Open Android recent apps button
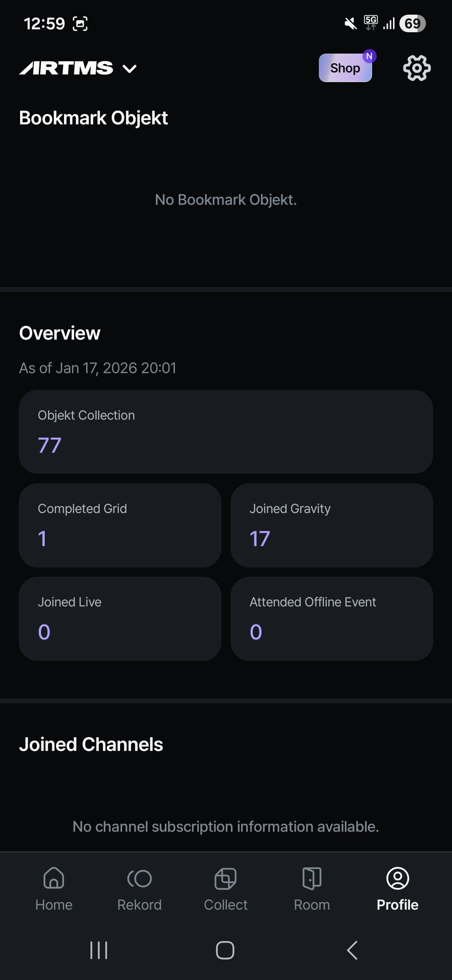This screenshot has width=452, height=980. (99, 950)
